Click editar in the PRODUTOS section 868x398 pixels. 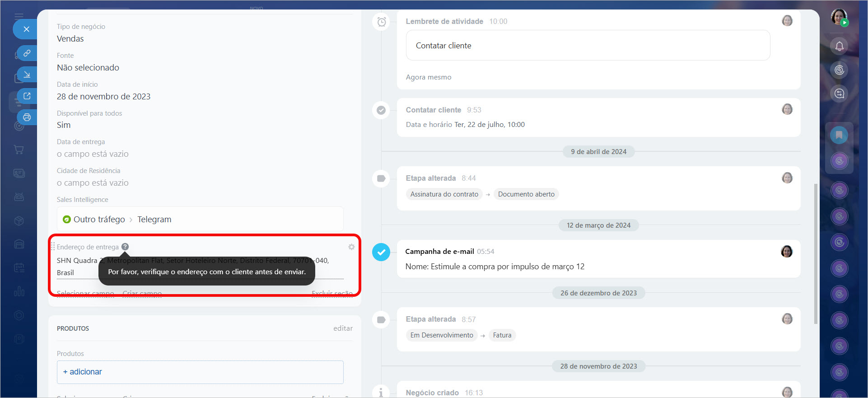click(343, 328)
